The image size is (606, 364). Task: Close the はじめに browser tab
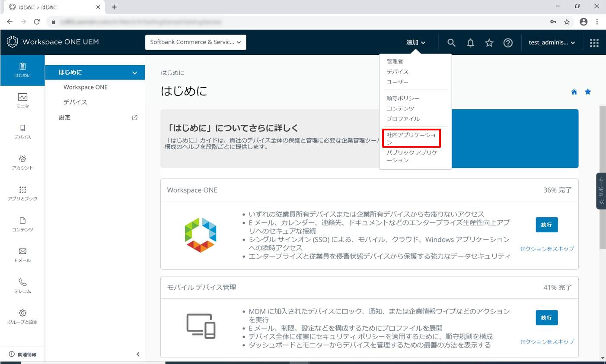(x=98, y=7)
